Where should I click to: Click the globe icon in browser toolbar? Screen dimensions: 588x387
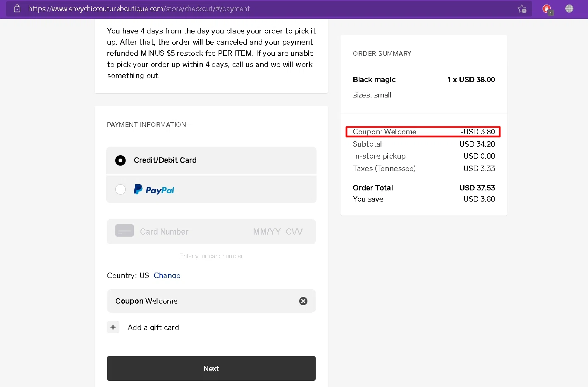click(569, 9)
